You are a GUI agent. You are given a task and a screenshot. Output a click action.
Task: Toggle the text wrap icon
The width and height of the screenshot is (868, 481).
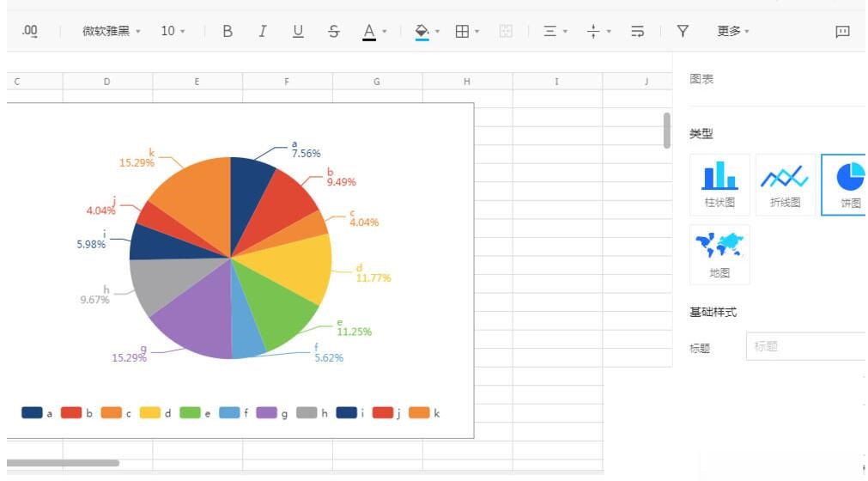(x=638, y=31)
